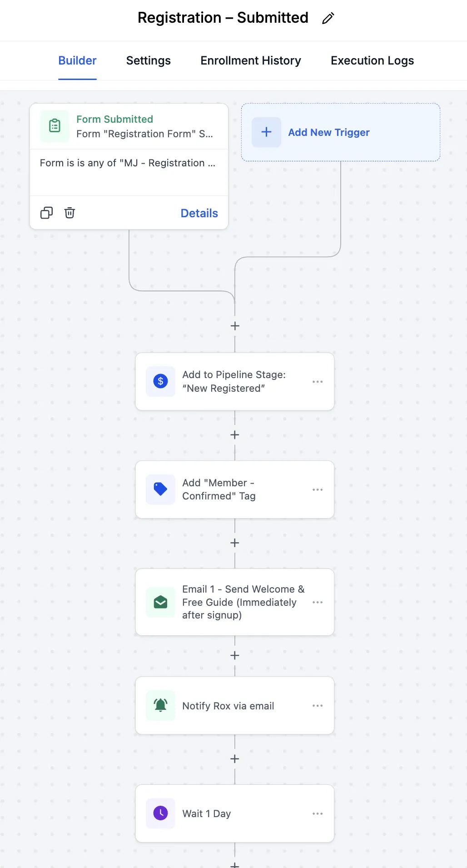The width and height of the screenshot is (467, 868).
Task: Click the Wait 1 Day clock icon
Action: pos(160,813)
